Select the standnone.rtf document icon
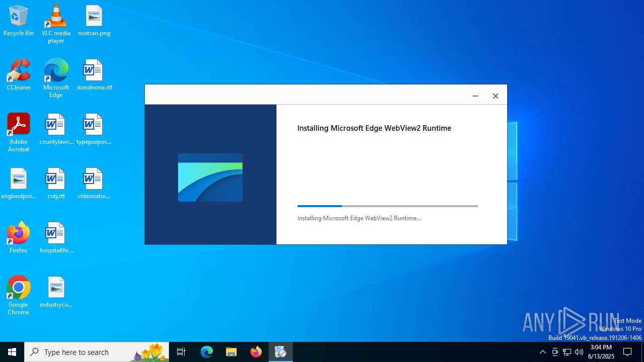644x362 pixels. pos(94,75)
